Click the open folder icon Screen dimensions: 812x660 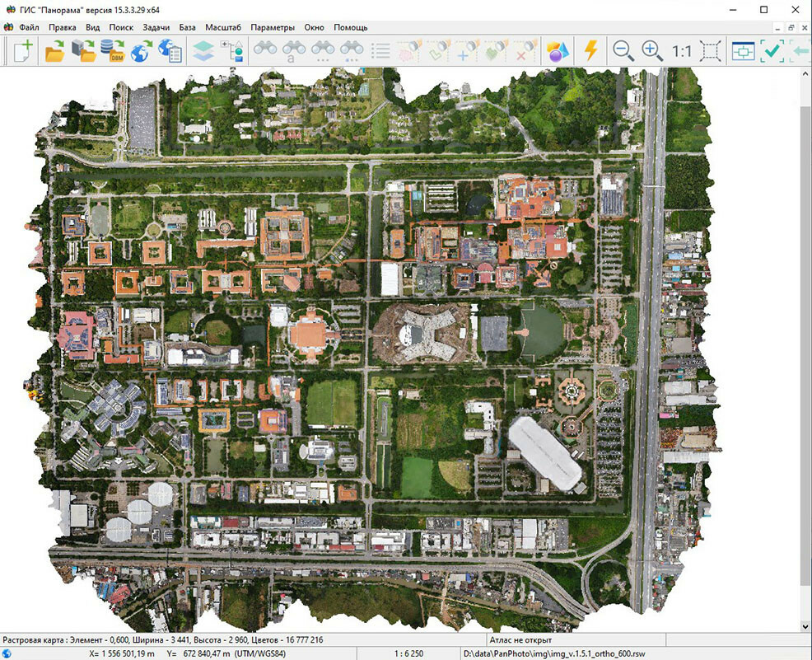tap(54, 51)
